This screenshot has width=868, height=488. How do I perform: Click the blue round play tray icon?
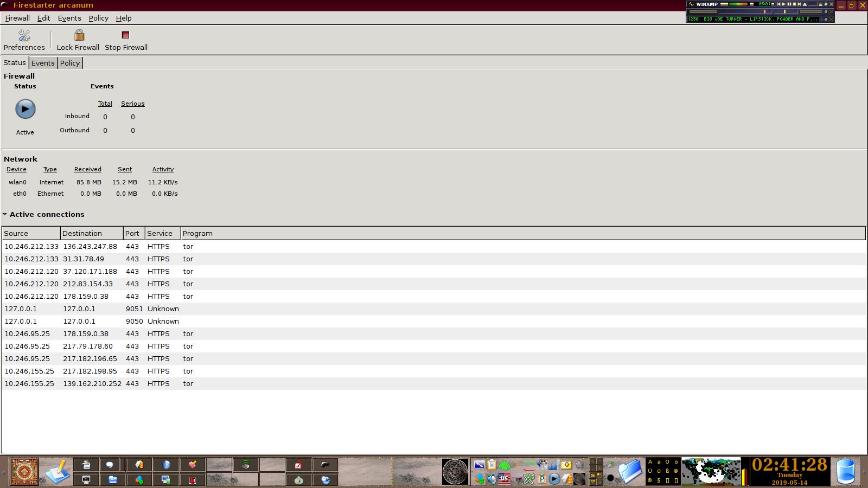(554, 479)
